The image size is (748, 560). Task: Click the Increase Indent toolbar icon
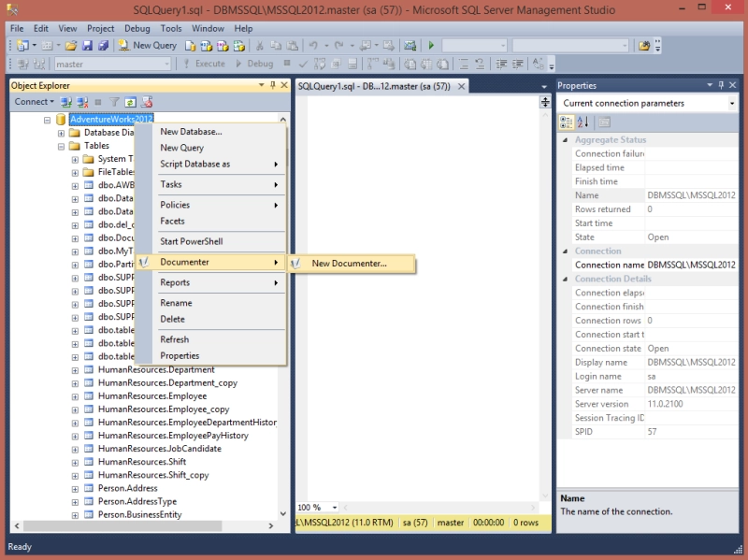[x=518, y=64]
